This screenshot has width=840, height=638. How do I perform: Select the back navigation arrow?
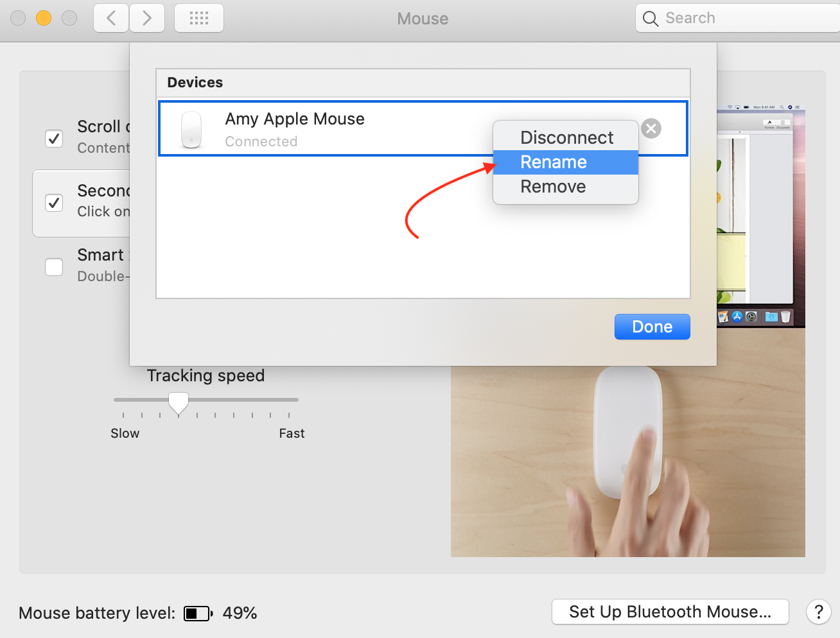(110, 18)
